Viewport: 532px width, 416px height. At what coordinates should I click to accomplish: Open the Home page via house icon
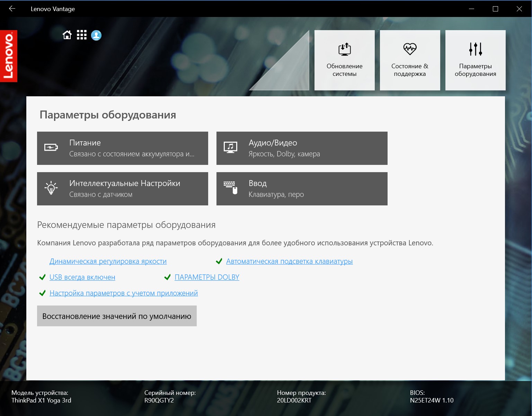[x=67, y=35]
